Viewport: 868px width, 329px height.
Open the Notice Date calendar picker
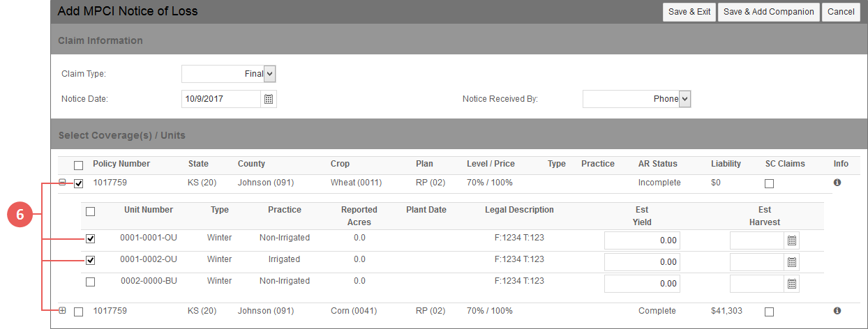(269, 99)
